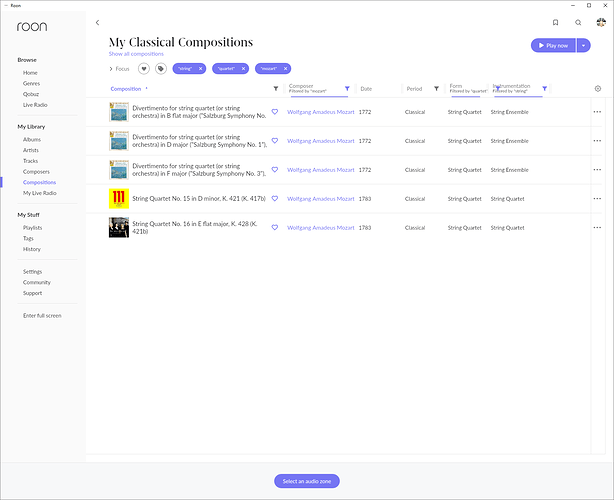Open the column settings gear icon
The height and width of the screenshot is (500, 614).
[598, 88]
